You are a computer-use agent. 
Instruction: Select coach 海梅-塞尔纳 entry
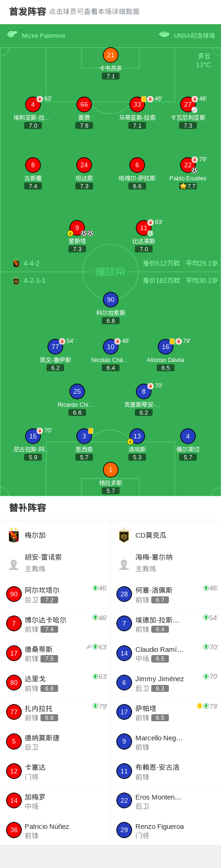pyautogui.click(x=166, y=563)
